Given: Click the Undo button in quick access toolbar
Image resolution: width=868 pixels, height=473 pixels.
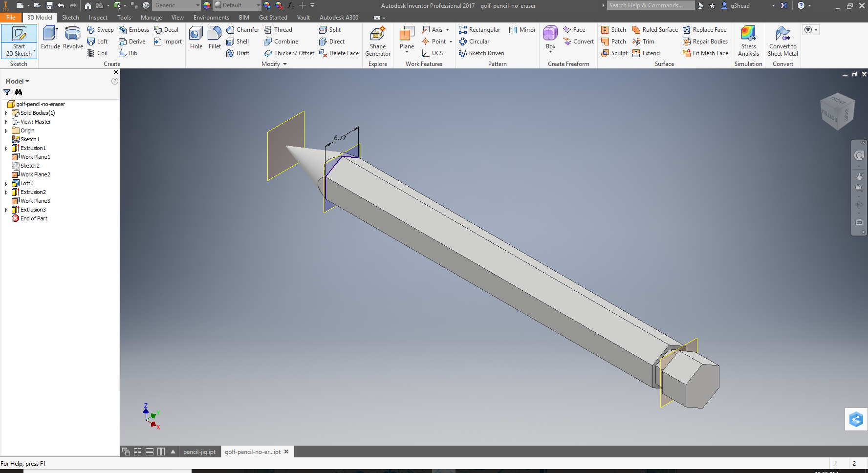Looking at the screenshot, I should pos(61,5).
